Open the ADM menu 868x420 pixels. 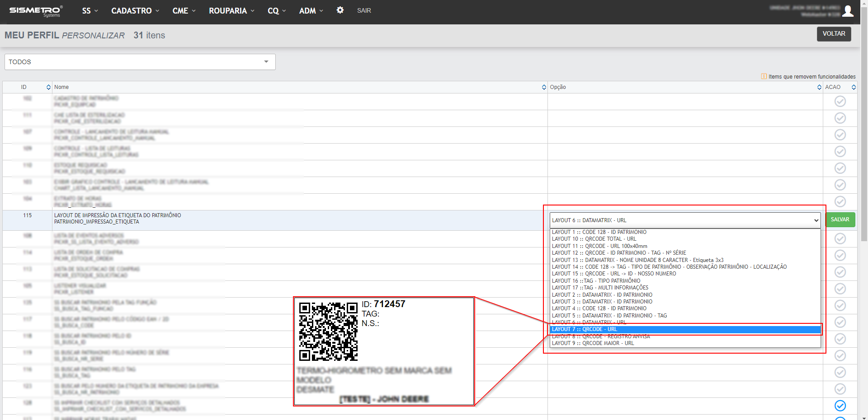coord(311,10)
